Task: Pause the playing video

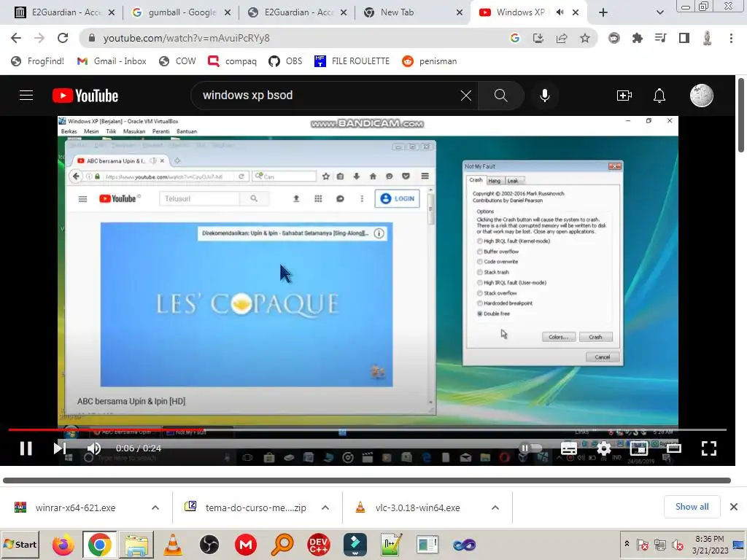Action: click(26, 448)
